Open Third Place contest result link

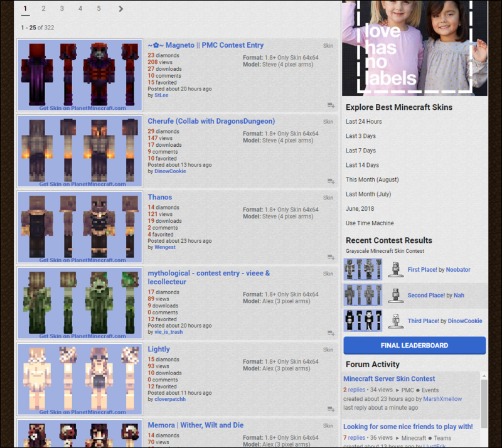423,321
